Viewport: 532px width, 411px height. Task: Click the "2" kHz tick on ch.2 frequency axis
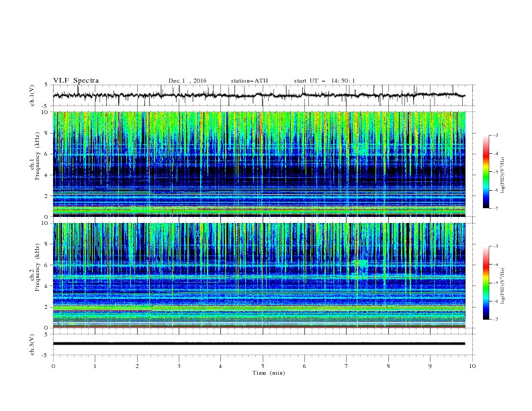(x=48, y=307)
